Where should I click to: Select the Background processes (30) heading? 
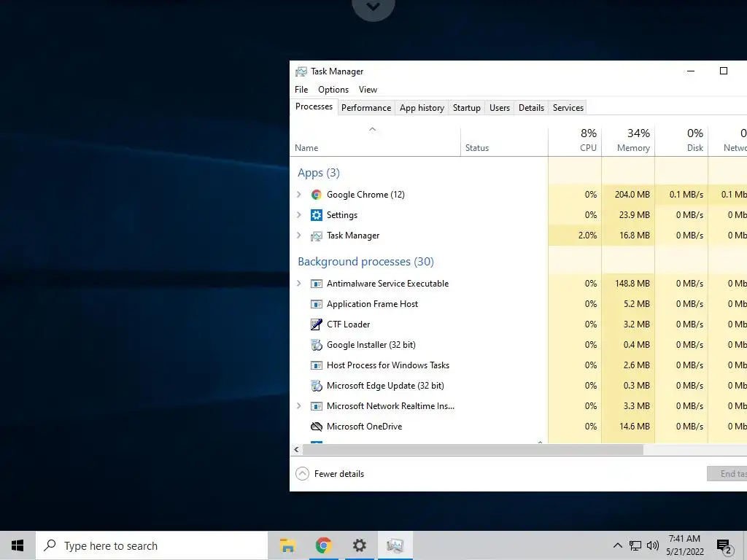click(x=366, y=262)
